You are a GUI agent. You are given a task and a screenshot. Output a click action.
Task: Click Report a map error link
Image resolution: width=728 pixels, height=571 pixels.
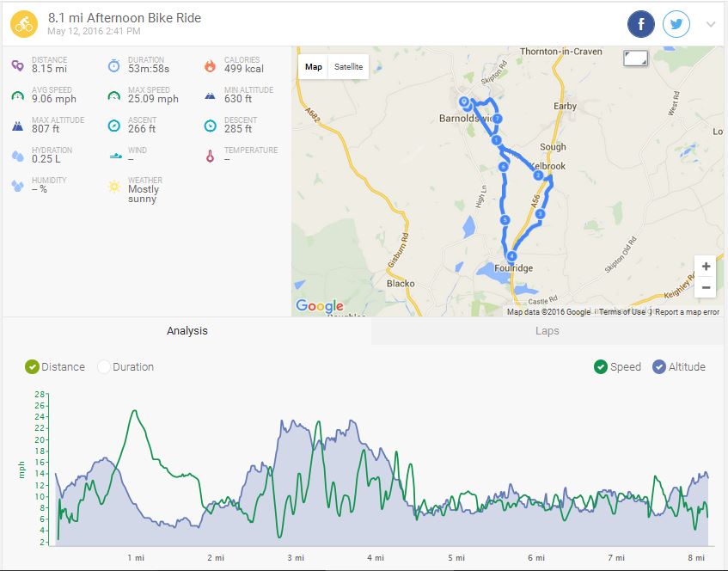click(x=687, y=312)
